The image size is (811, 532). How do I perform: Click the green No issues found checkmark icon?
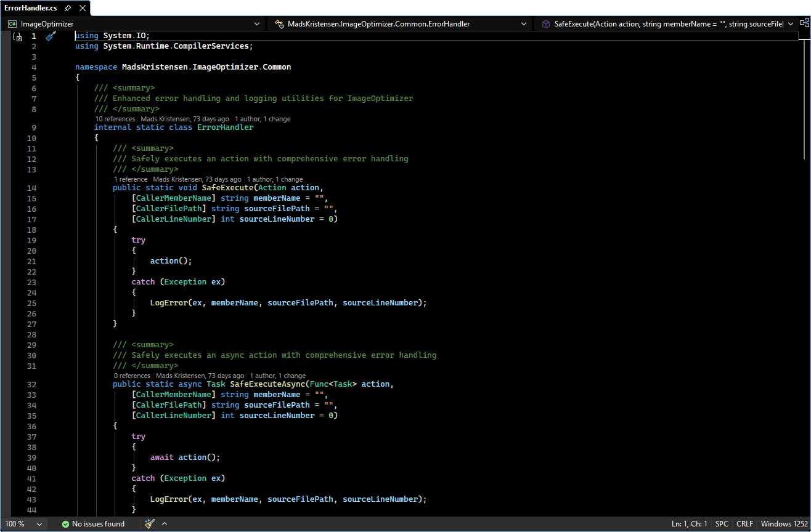click(x=65, y=524)
